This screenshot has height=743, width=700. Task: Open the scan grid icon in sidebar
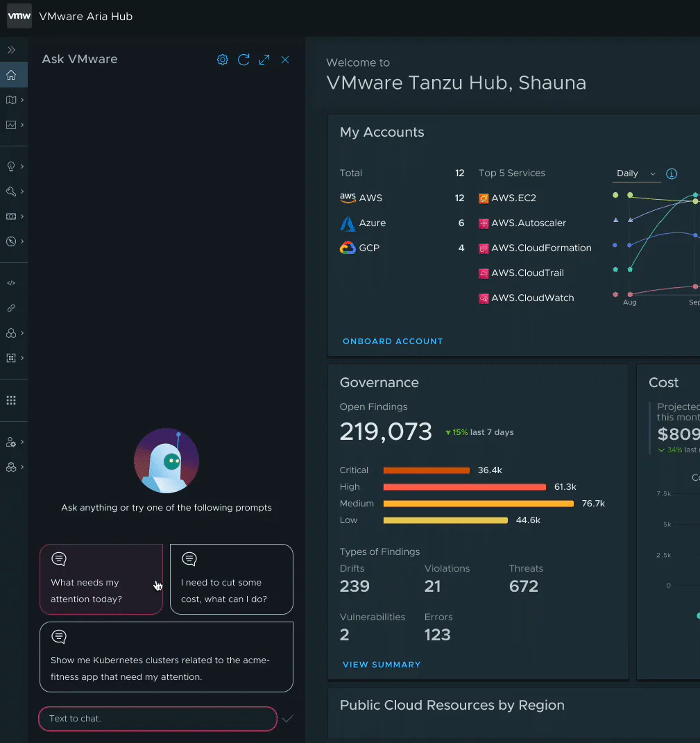pyautogui.click(x=11, y=358)
